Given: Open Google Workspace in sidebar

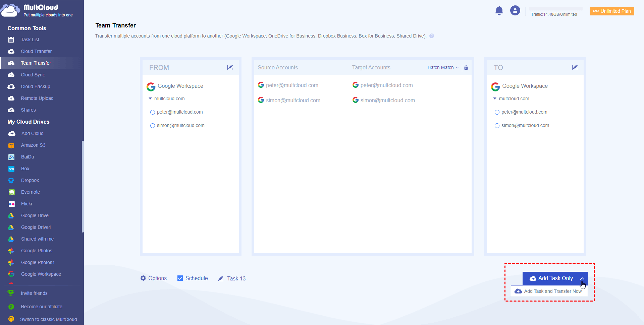Looking at the screenshot, I should 41,274.
